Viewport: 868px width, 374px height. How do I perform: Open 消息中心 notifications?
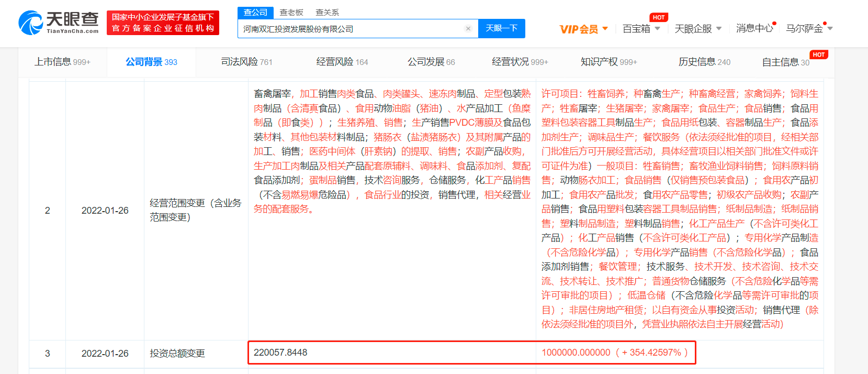pyautogui.click(x=754, y=28)
